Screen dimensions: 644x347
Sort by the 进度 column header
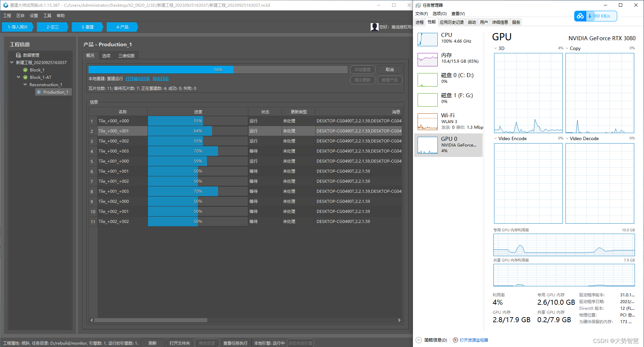coord(198,112)
